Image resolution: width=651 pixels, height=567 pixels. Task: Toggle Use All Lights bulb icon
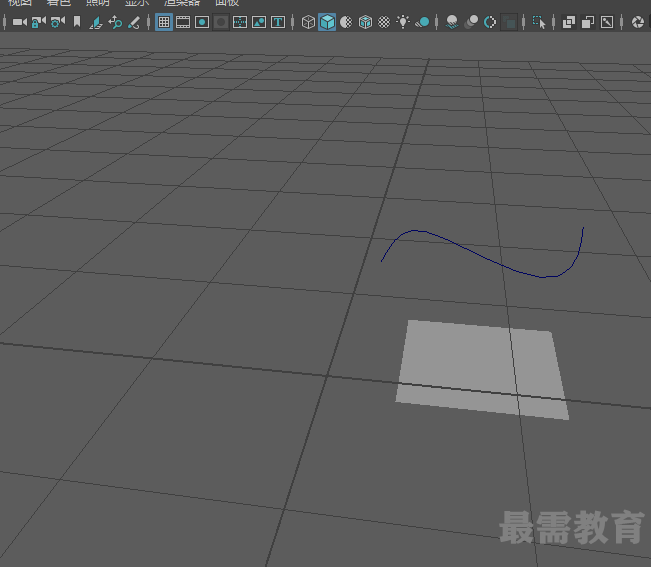403,22
